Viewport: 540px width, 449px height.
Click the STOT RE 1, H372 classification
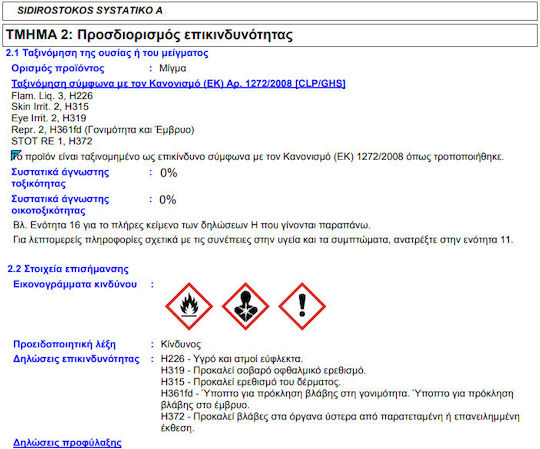point(52,141)
